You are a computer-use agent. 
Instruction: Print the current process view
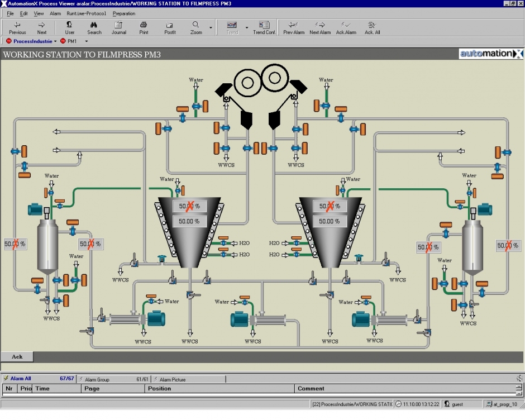tap(144, 28)
